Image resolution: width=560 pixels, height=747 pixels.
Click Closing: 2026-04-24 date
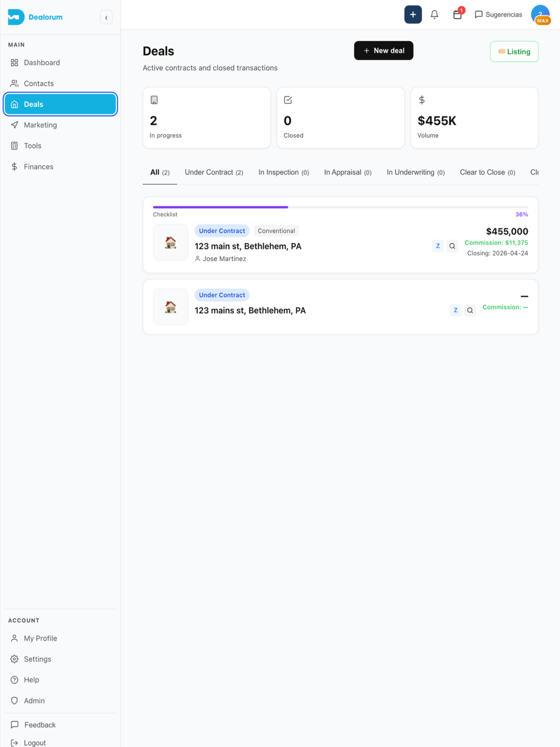tap(497, 253)
